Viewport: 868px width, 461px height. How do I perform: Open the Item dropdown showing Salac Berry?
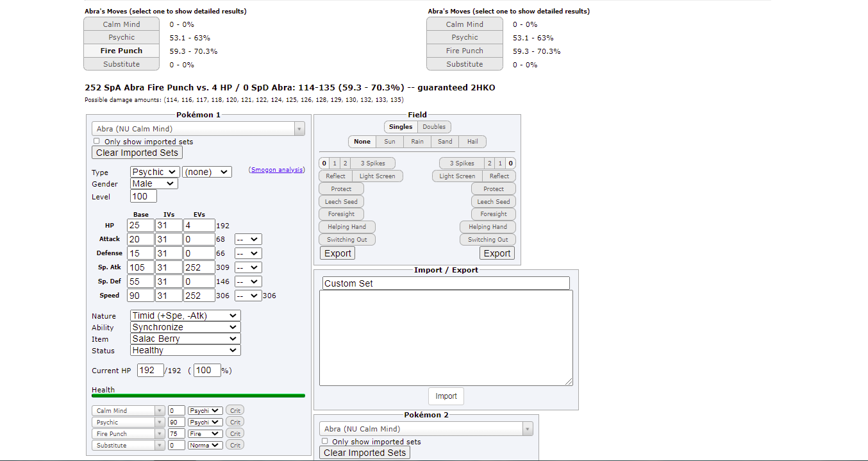click(x=185, y=339)
